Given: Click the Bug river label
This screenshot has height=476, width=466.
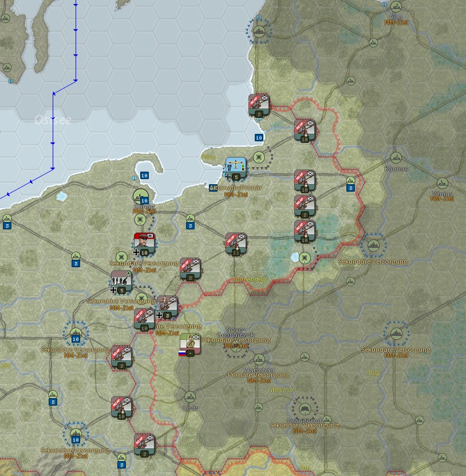Looking at the screenshot, I should 374,372.
